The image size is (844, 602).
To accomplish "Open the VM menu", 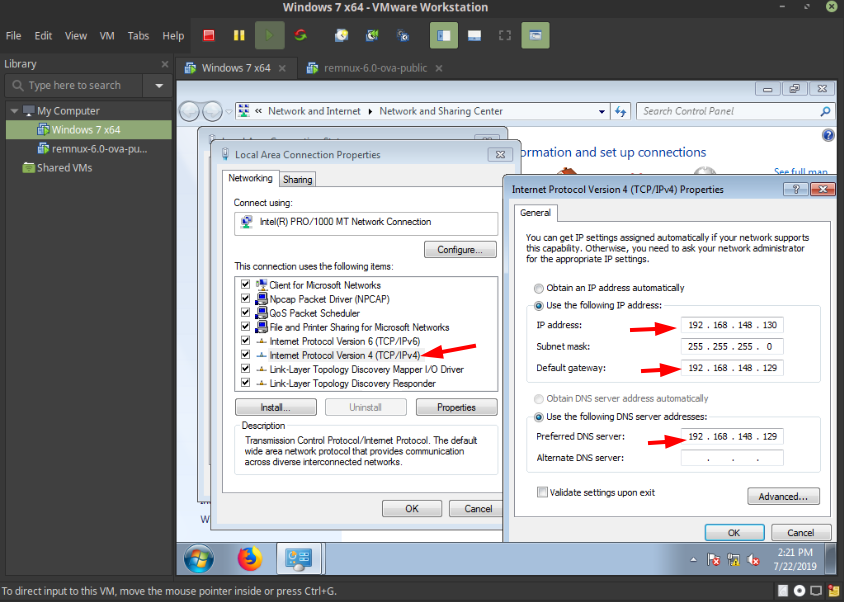I will [x=107, y=36].
